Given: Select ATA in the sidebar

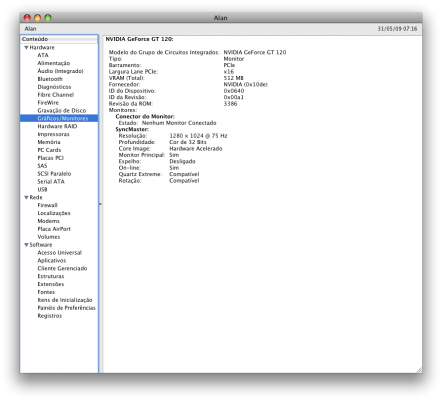Looking at the screenshot, I should point(43,55).
